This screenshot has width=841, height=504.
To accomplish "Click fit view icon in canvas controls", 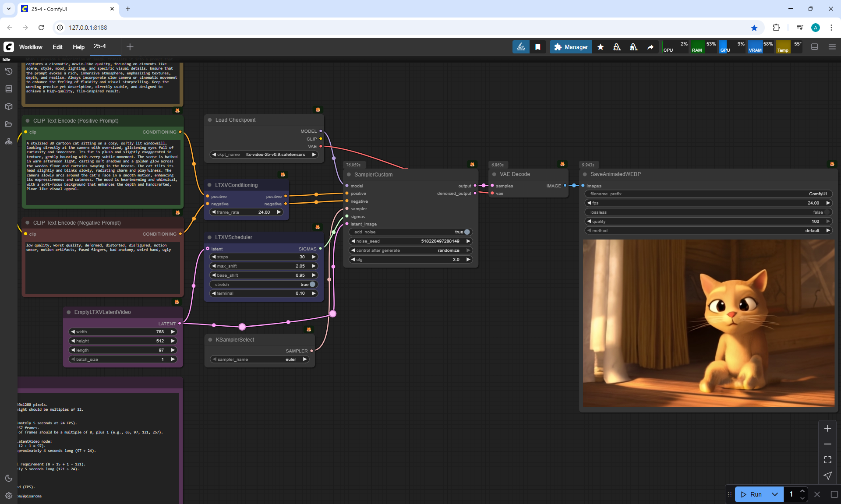I will (x=827, y=460).
